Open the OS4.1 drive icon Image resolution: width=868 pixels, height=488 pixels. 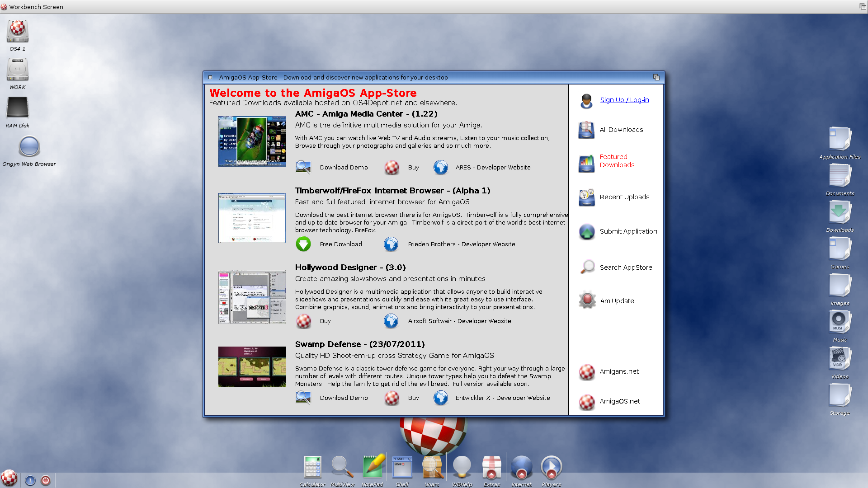(18, 32)
